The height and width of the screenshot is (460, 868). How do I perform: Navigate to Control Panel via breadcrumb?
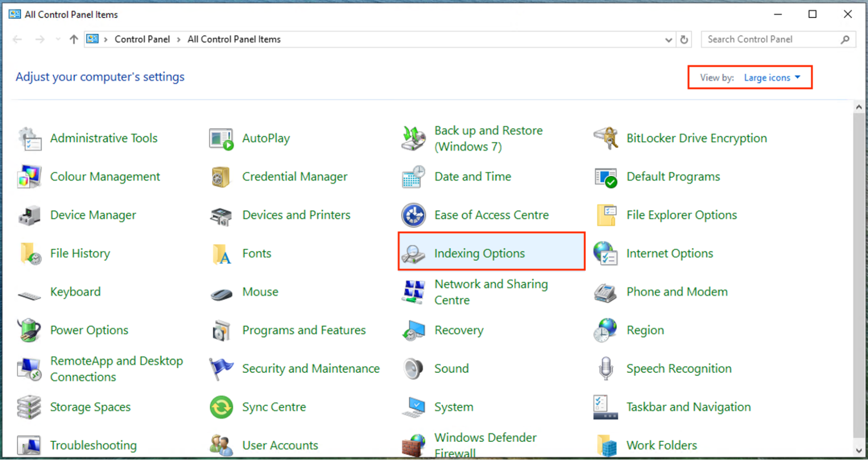[142, 39]
